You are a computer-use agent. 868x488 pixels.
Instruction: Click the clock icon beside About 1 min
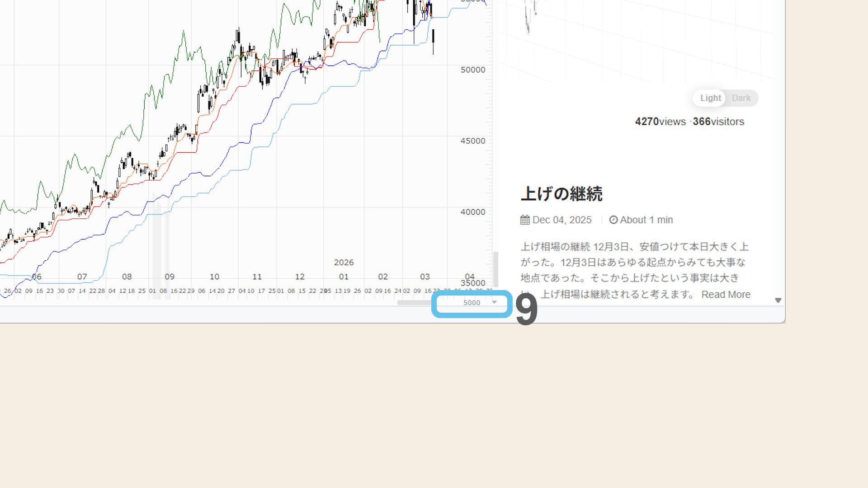click(613, 220)
